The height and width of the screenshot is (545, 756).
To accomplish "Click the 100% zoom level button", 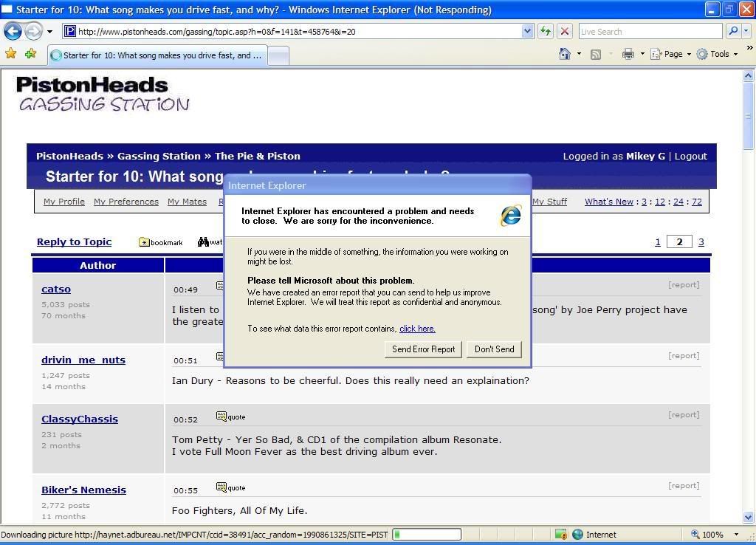I will click(x=707, y=535).
